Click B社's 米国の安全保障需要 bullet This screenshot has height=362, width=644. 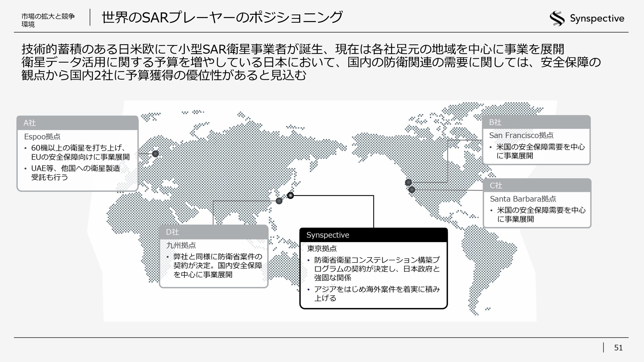point(538,151)
